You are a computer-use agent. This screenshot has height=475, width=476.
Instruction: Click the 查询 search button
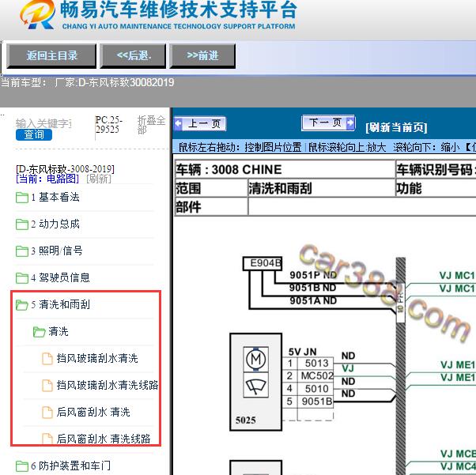(x=34, y=134)
